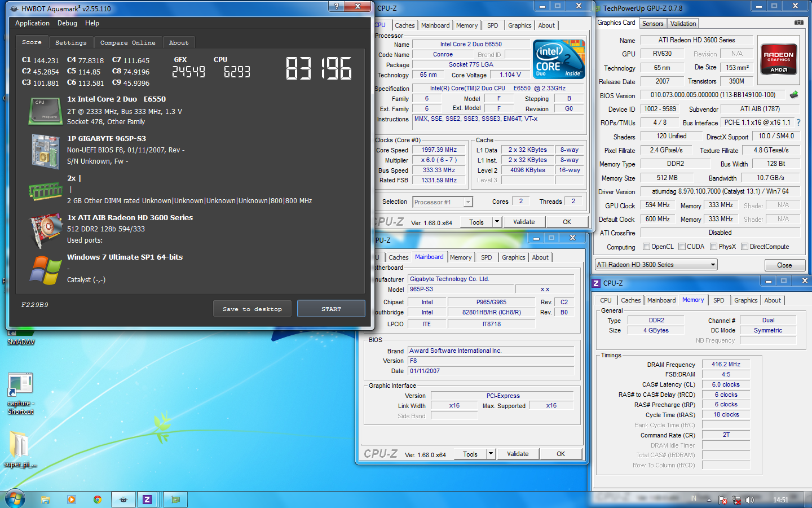Click the GPU-Z title bar application icon
Image resolution: width=812 pixels, height=508 pixels.
point(598,8)
